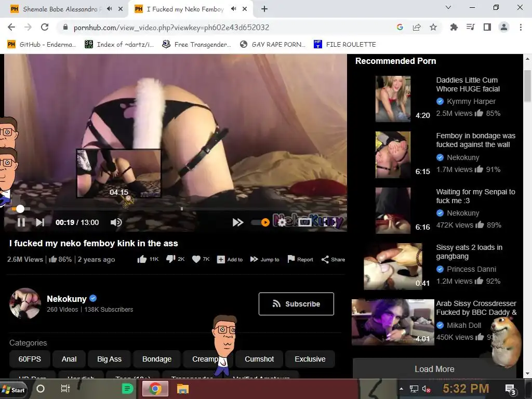This screenshot has width=532, height=399.
Task: Open the Chrome three-dot menu
Action: click(521, 27)
